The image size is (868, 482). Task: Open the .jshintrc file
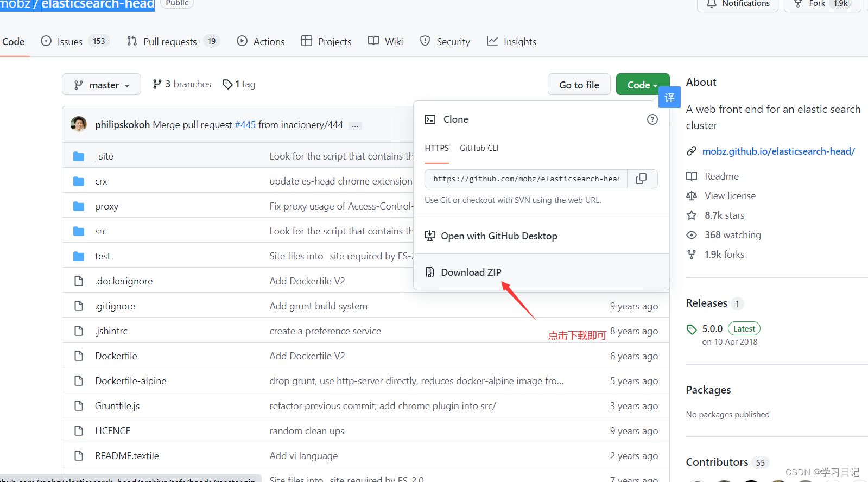point(111,331)
